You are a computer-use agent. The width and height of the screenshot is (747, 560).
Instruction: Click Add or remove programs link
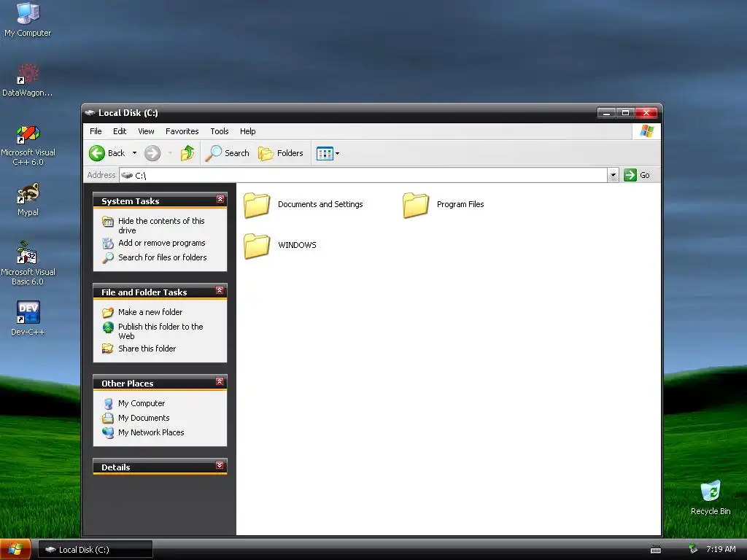162,243
